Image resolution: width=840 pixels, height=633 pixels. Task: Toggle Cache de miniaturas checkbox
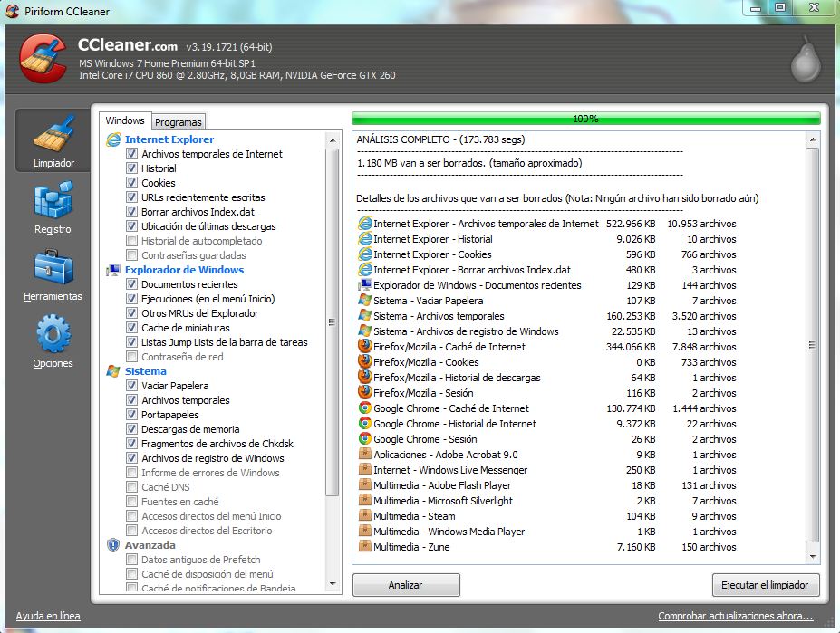(131, 327)
